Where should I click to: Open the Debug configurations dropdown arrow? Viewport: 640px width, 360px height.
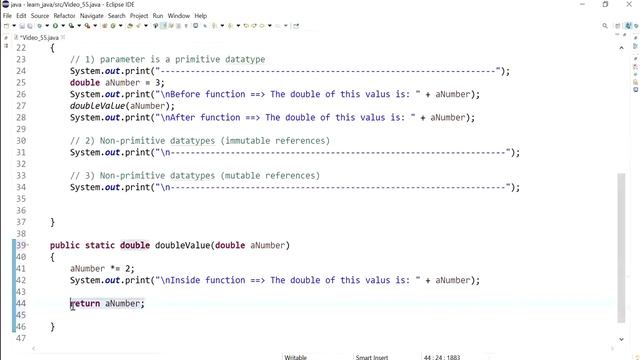47,26
